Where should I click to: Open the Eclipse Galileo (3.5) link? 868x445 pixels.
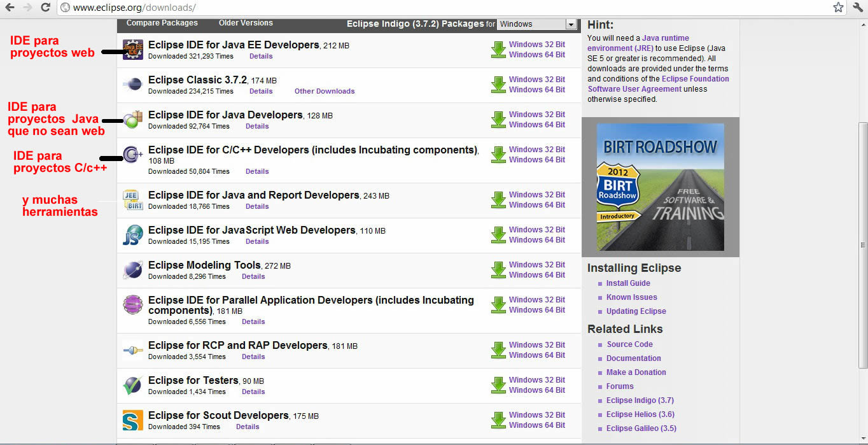click(641, 428)
